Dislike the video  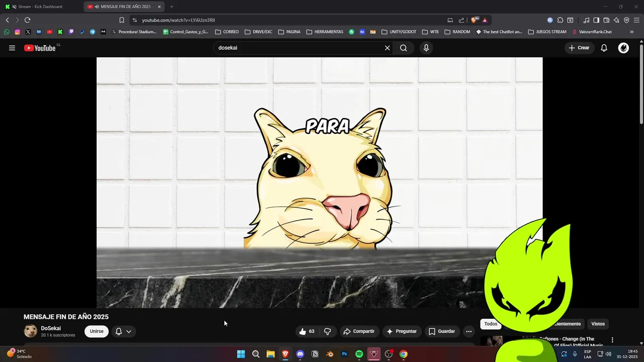328,331
